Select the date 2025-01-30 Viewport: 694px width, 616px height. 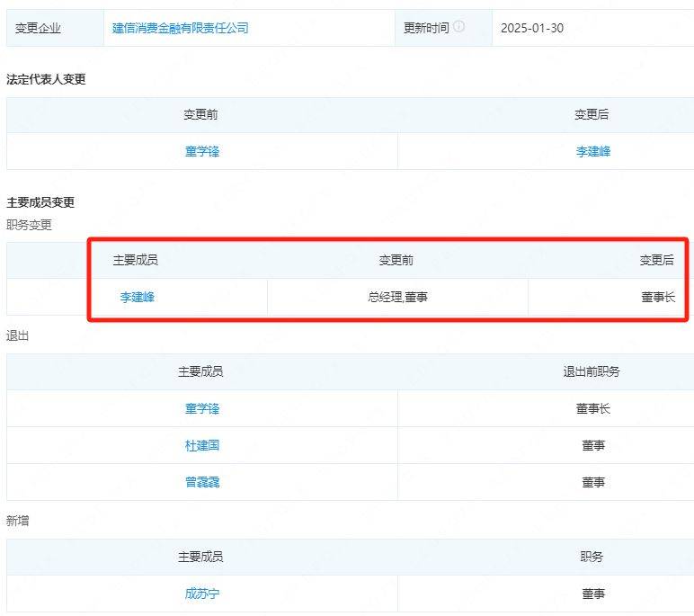532,29
